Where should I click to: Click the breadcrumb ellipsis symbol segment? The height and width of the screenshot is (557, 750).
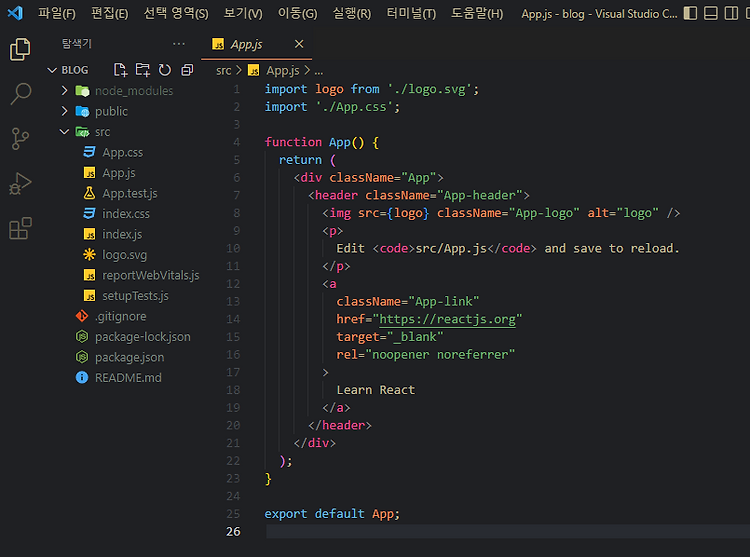pos(319,72)
